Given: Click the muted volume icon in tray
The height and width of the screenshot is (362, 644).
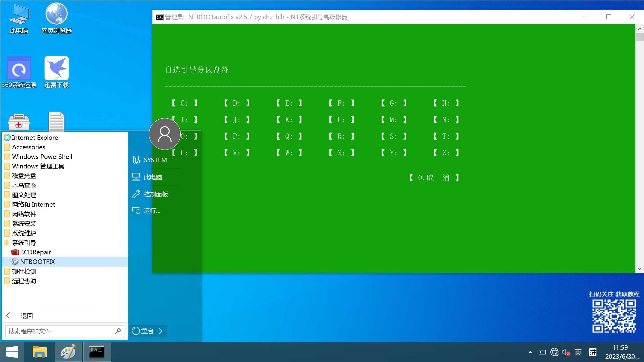Looking at the screenshot, I should [566, 352].
